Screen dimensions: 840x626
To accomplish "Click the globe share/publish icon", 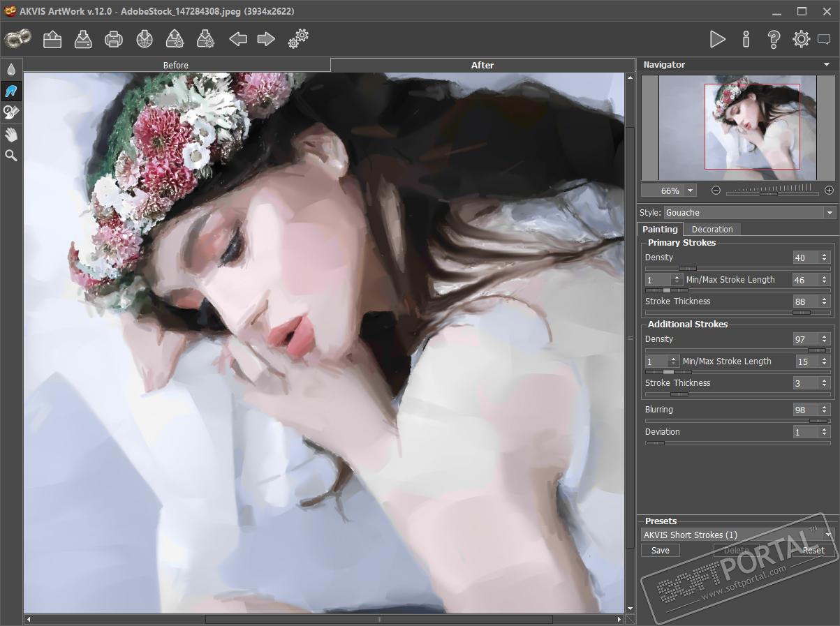I will [145, 39].
